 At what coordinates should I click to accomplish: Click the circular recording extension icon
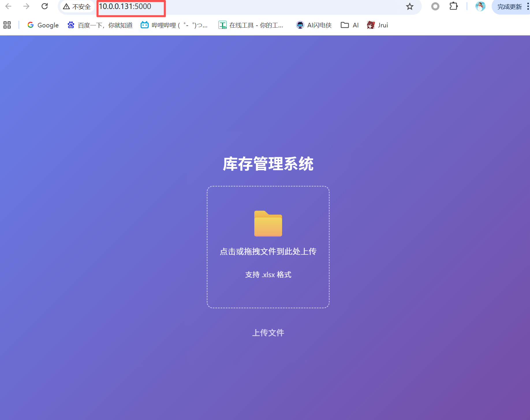pyautogui.click(x=435, y=6)
